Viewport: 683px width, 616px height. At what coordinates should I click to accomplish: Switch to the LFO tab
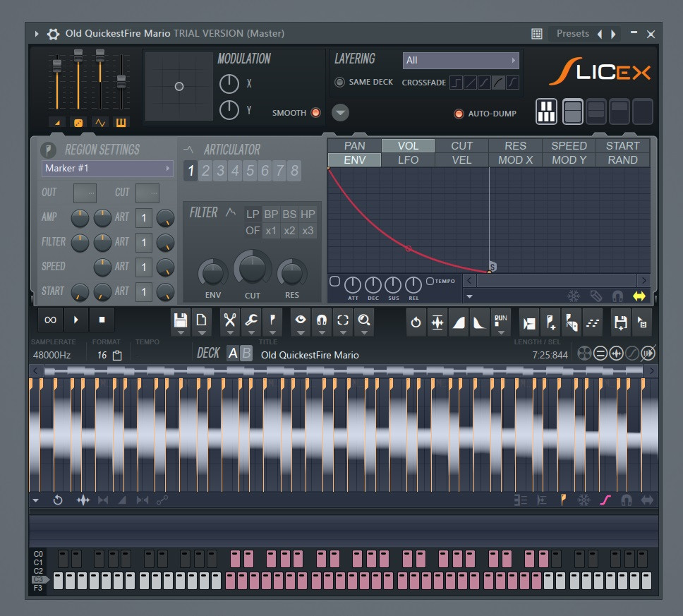(x=408, y=159)
